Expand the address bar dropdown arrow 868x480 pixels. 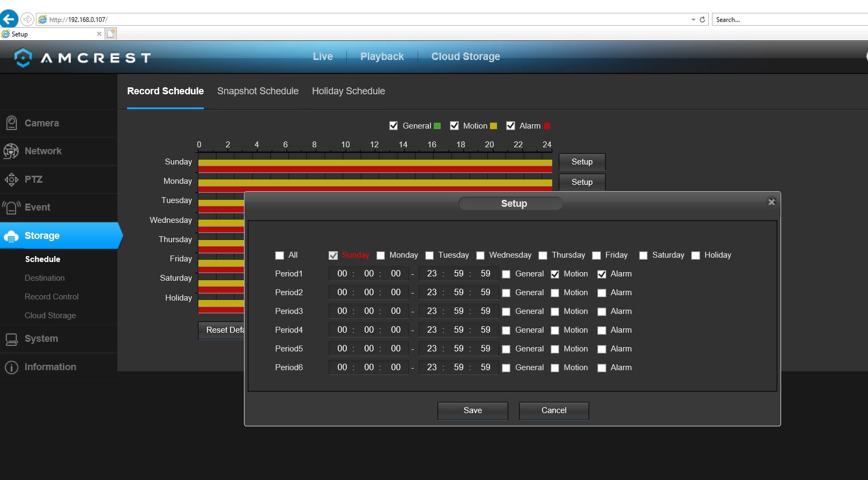[693, 20]
